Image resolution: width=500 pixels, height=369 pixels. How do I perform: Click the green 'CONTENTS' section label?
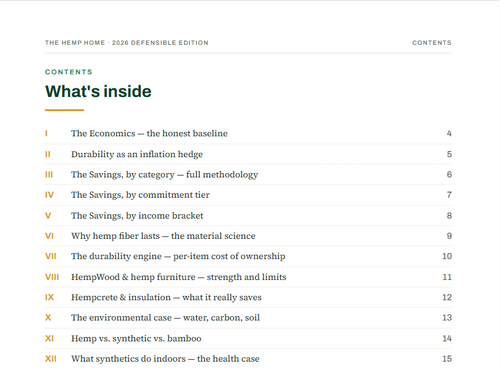click(x=69, y=72)
